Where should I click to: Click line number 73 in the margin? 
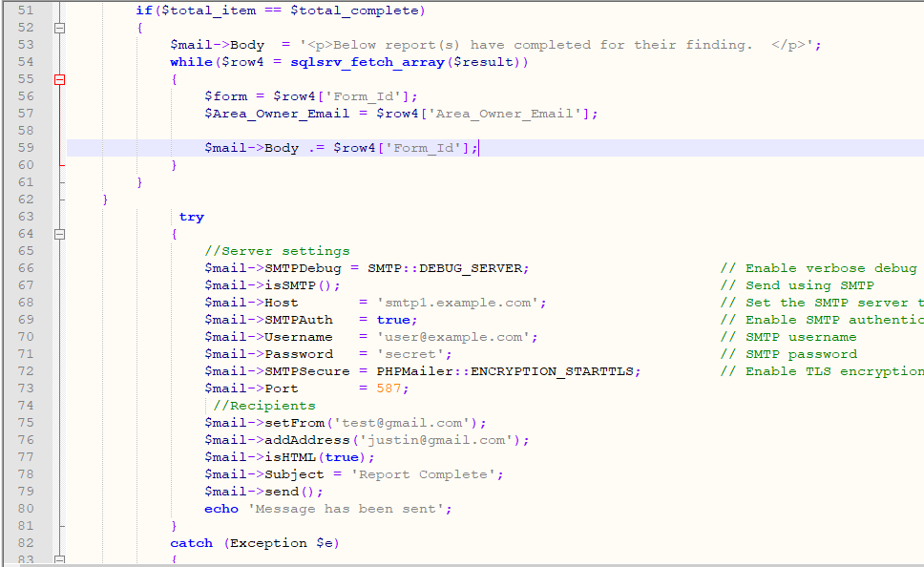(26, 388)
